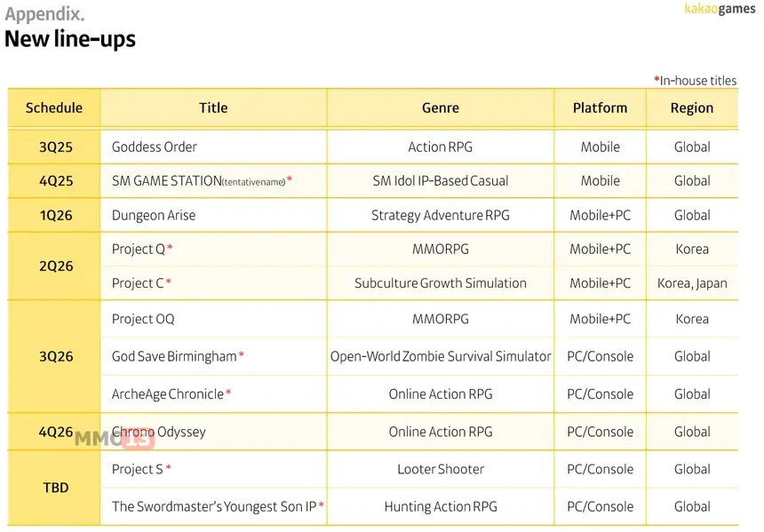Viewport: 764px width, 532px height.
Task: Click the "Mobile" platform for Goddess Order
Action: [x=601, y=147]
